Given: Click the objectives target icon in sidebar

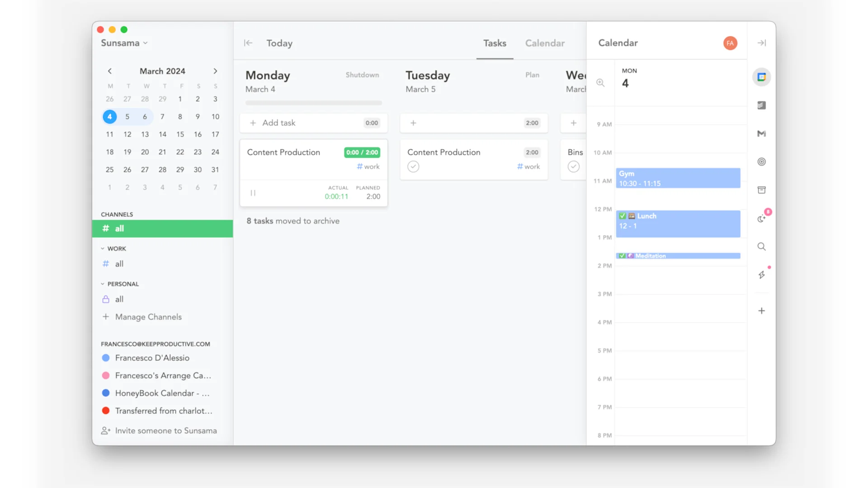Looking at the screenshot, I should coord(761,161).
